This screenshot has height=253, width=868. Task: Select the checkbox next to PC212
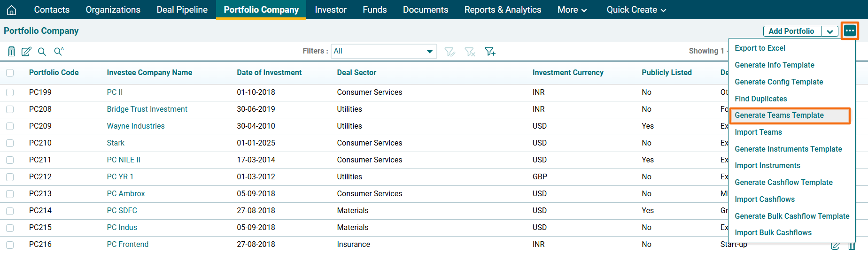pos(10,177)
